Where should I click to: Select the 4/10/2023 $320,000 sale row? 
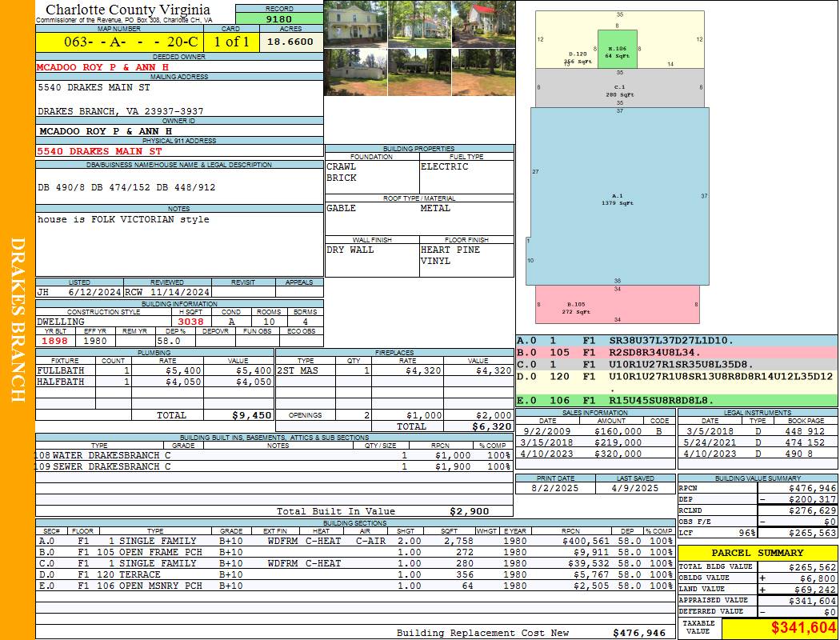(594, 454)
